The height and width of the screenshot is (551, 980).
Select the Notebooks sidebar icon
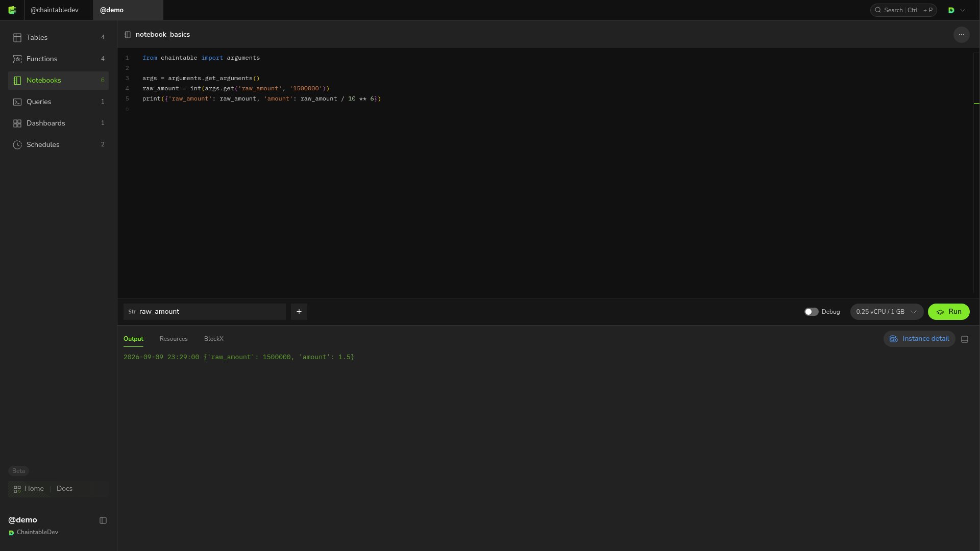coord(17,81)
